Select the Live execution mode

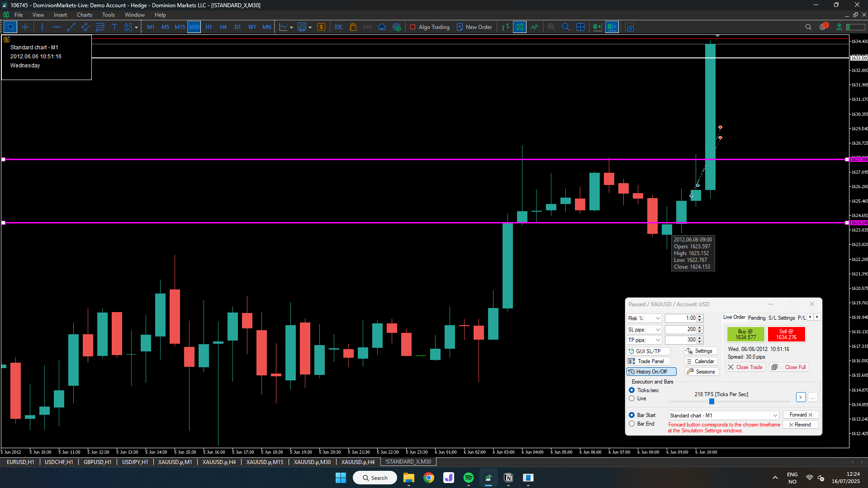pyautogui.click(x=631, y=398)
